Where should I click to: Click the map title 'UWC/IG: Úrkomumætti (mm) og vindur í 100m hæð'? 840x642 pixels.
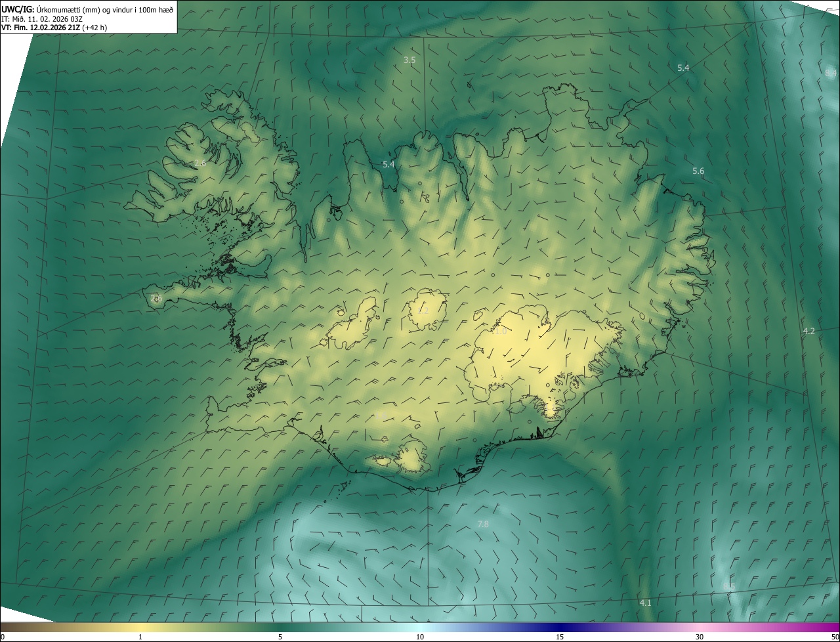point(87,9)
